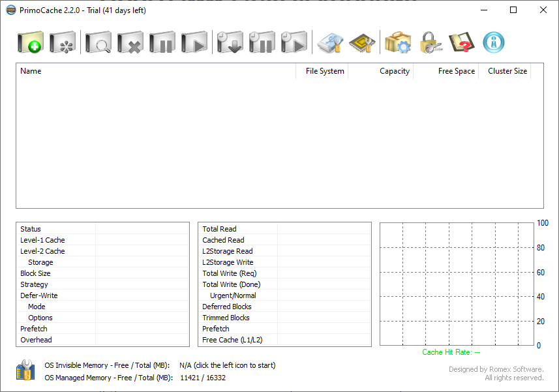Select the L2Storage Read row
The image size is (559, 392).
(x=285, y=251)
